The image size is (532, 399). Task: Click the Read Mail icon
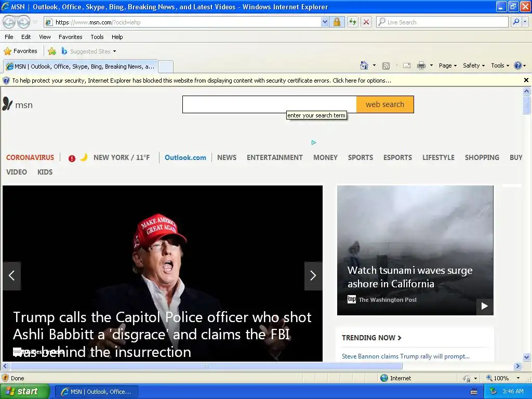(407, 65)
